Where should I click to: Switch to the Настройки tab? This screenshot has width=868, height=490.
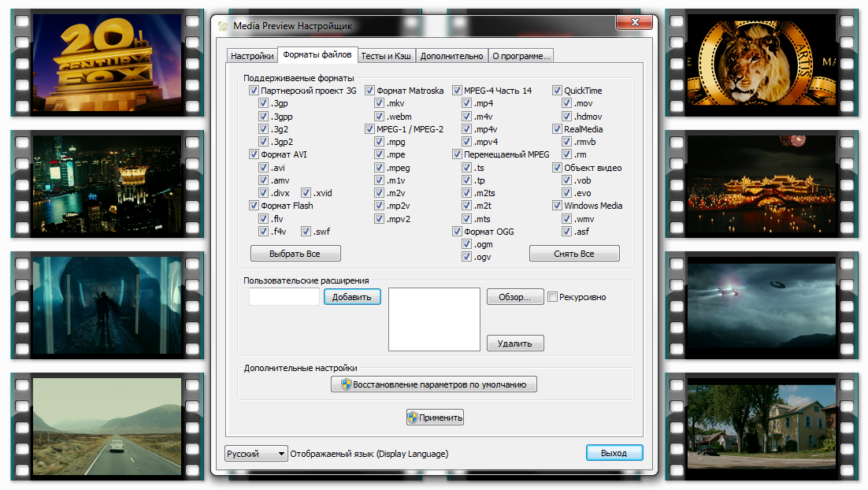[252, 56]
